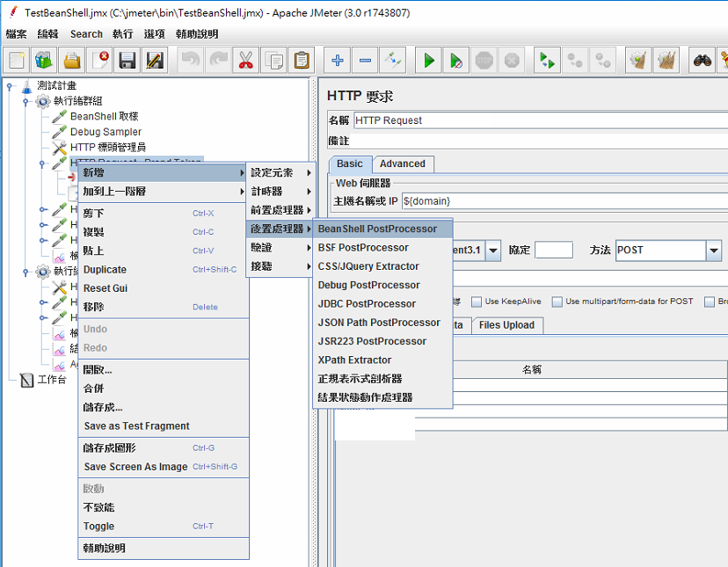The width and height of the screenshot is (728, 567).
Task: Expand all nodes with plus icon
Action: pyautogui.click(x=338, y=61)
